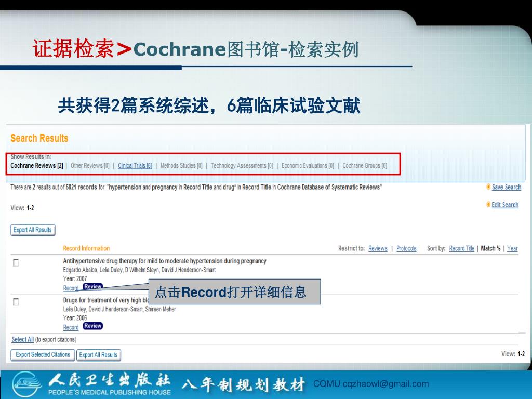Check the box for Drugs for treatment review

click(x=16, y=302)
